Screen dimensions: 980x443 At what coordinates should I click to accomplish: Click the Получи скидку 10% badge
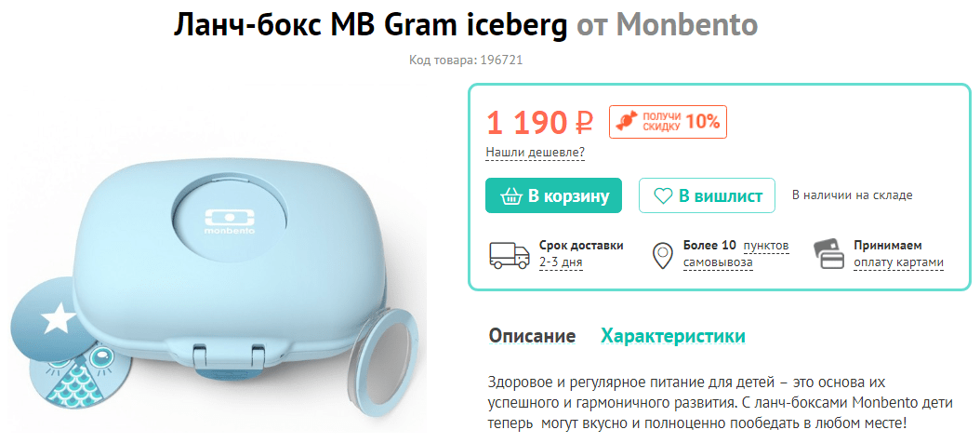669,121
